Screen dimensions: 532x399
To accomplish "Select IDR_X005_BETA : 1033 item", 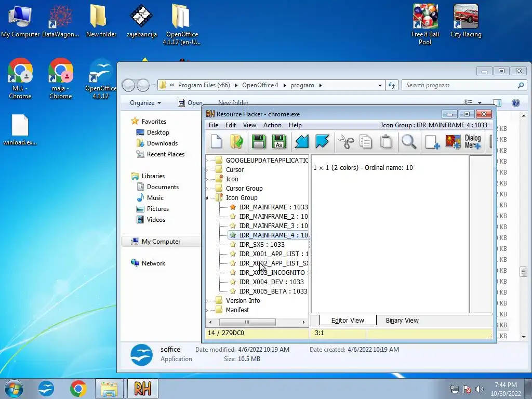I will click(x=273, y=291).
